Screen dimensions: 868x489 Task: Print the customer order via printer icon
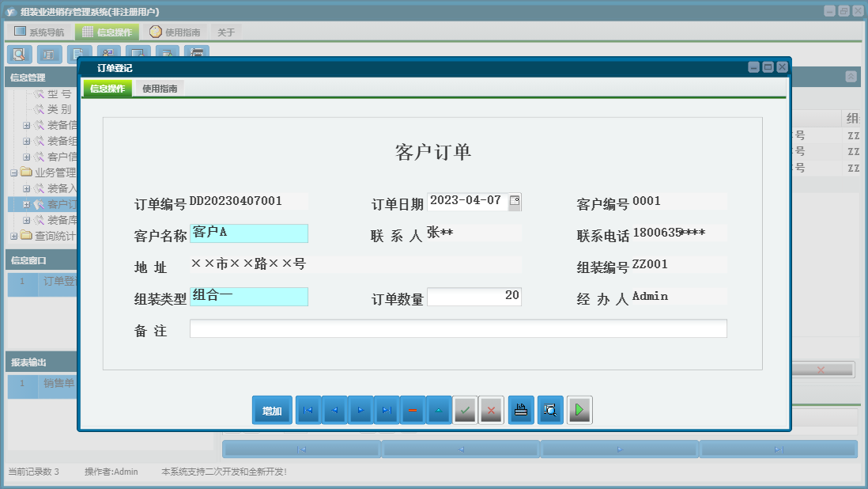click(521, 410)
